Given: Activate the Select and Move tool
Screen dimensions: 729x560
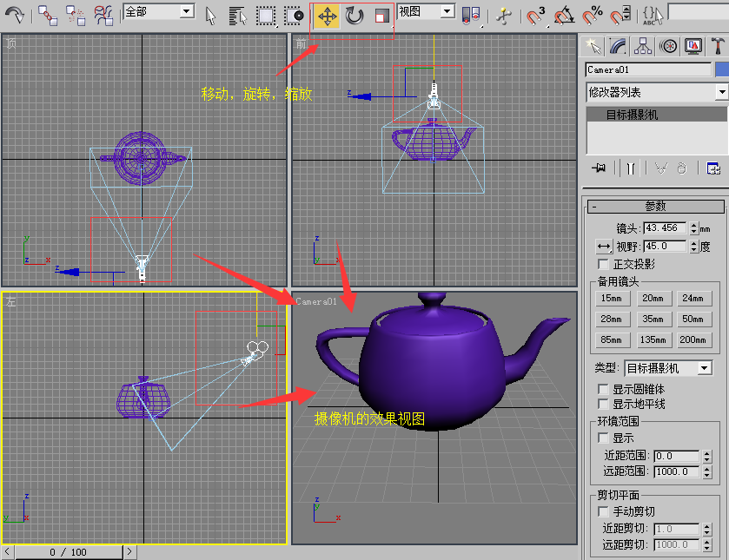Looking at the screenshot, I should click(328, 16).
